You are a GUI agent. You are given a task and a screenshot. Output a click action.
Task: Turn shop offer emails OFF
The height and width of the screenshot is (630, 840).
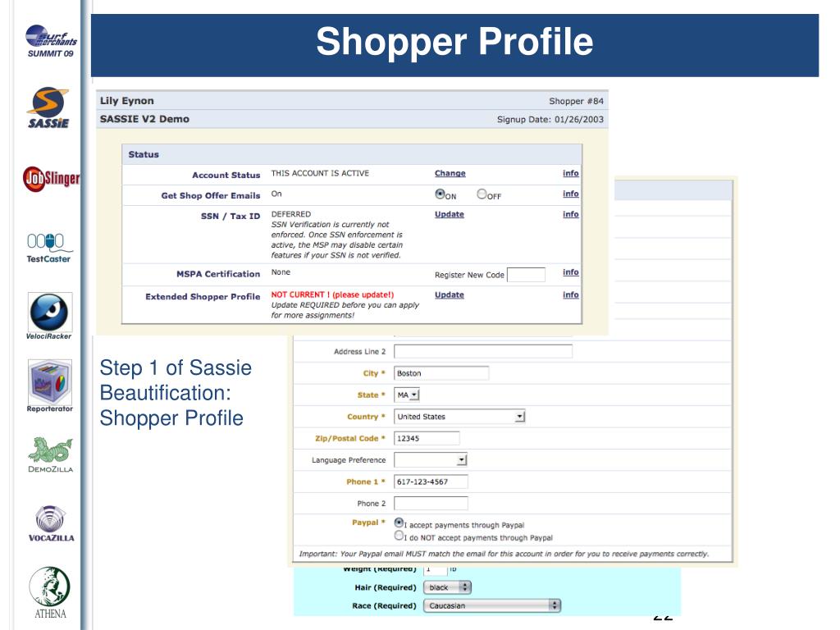[x=482, y=195]
